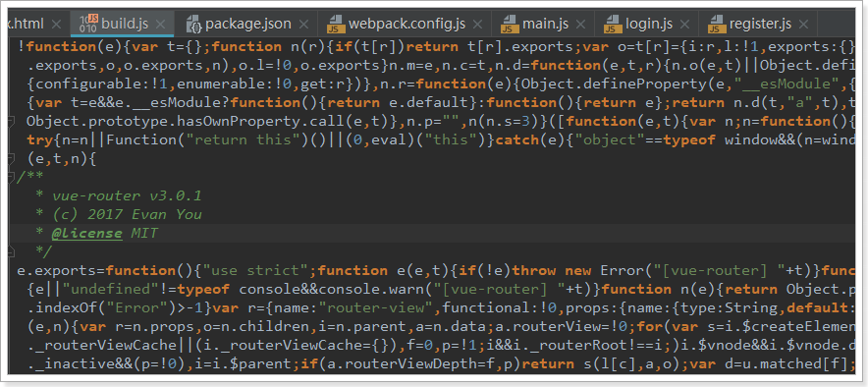Place cursor on vue-router v3.0.1 comment line
Screen dimensions: 868x387
(127, 196)
